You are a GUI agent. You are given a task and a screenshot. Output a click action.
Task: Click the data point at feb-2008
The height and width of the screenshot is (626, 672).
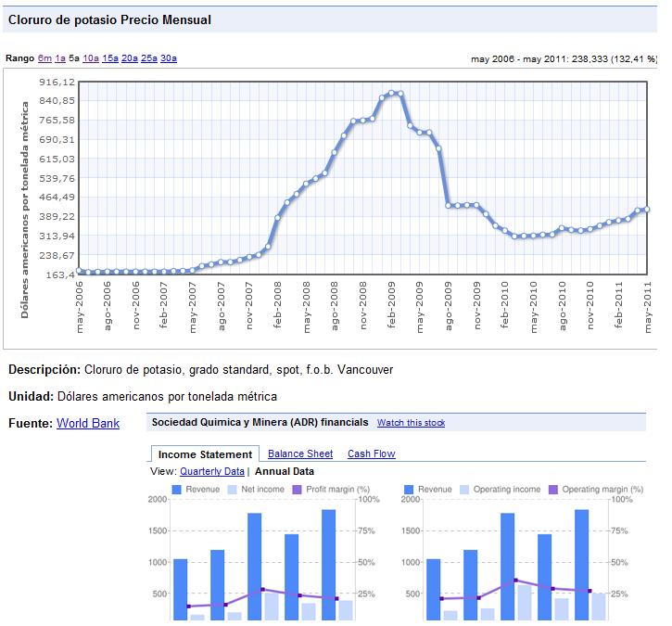278,217
